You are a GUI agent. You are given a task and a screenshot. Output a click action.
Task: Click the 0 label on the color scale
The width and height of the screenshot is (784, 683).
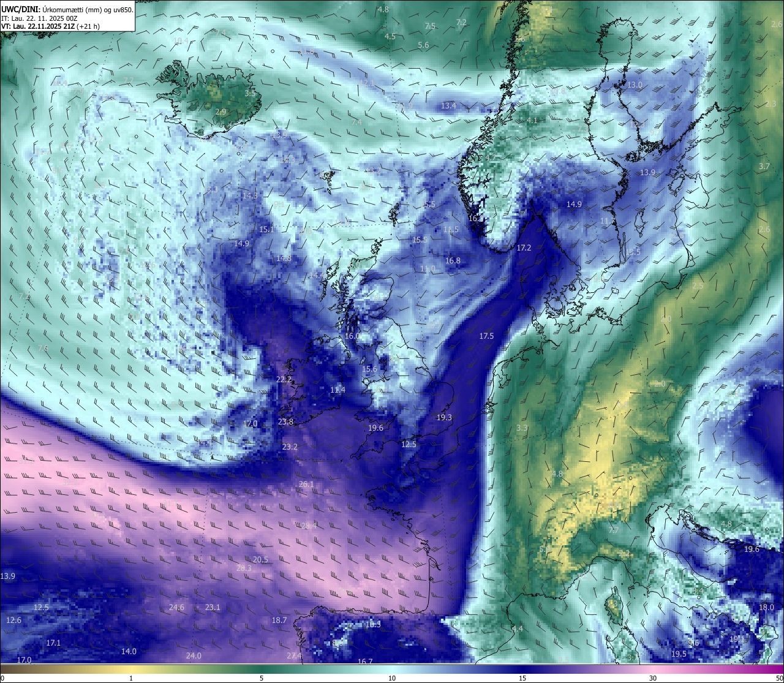click(x=2, y=678)
